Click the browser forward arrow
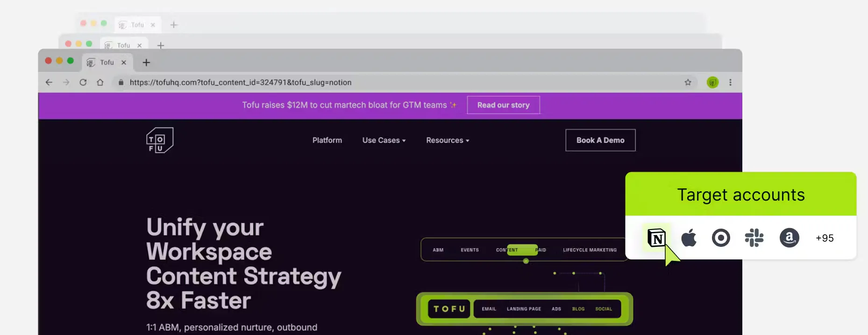Viewport: 868px width, 335px height. pos(66,82)
